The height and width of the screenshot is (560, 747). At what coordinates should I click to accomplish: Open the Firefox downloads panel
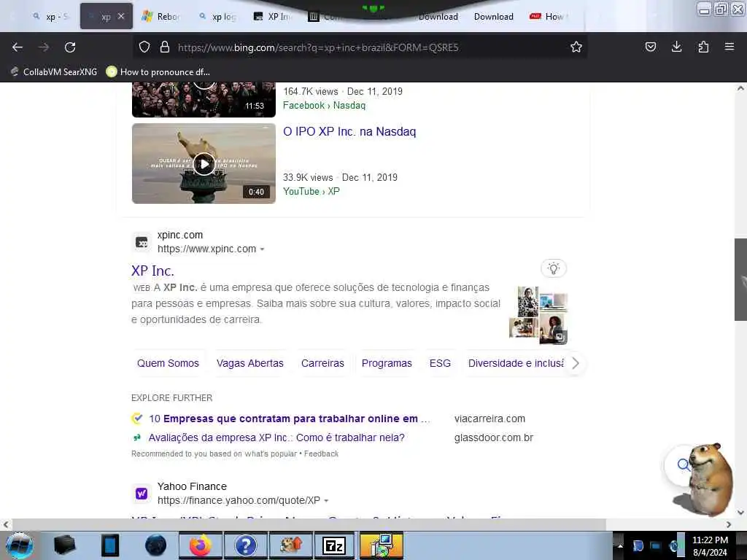(x=676, y=47)
